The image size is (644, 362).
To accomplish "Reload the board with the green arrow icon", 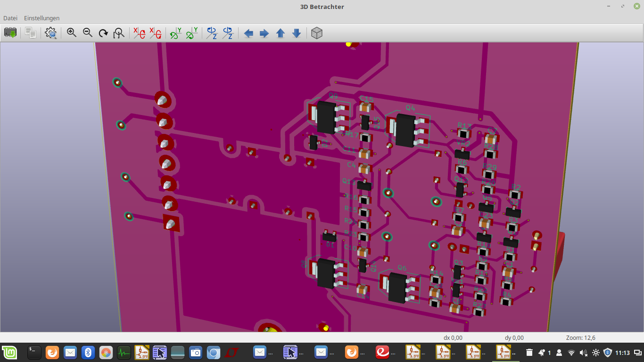I will pyautogui.click(x=10, y=33).
